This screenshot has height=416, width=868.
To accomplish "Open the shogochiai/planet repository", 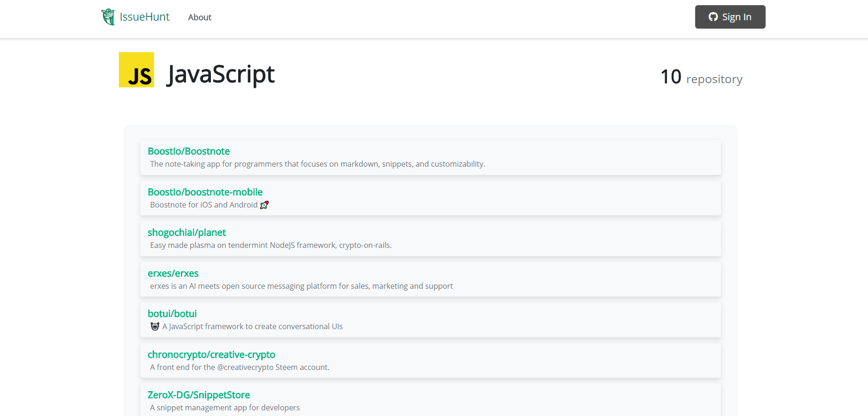I will tap(186, 232).
